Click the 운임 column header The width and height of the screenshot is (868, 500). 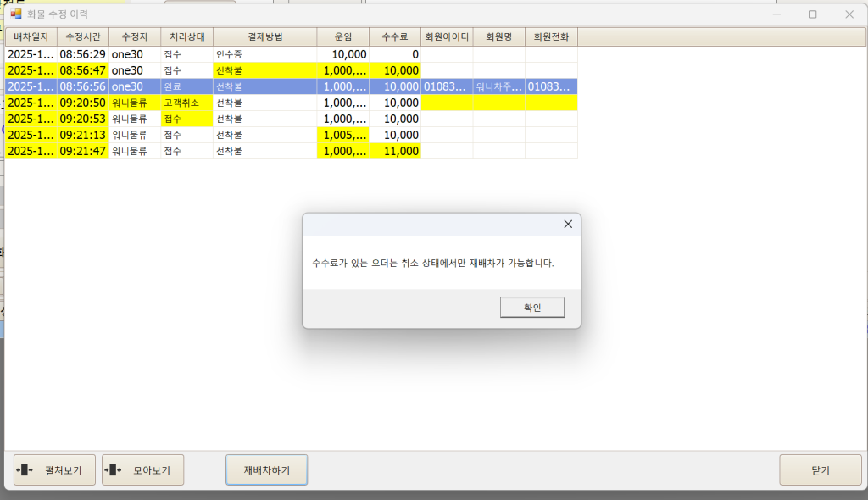pyautogui.click(x=343, y=36)
